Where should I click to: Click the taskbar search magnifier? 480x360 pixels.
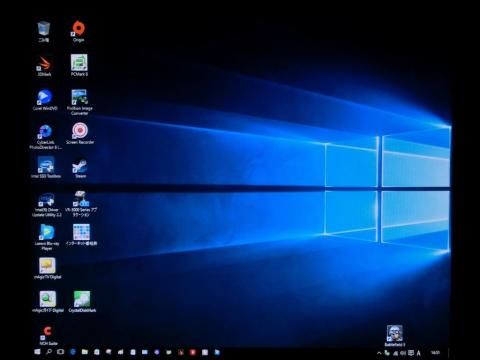49,352
